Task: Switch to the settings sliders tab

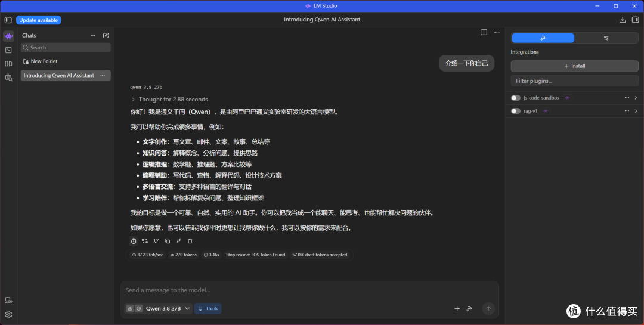Action: pos(606,38)
